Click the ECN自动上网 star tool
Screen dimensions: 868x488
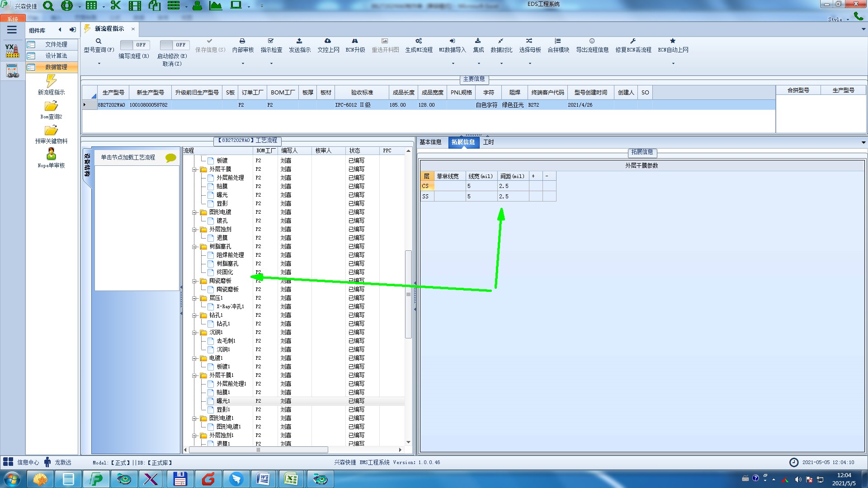[673, 45]
